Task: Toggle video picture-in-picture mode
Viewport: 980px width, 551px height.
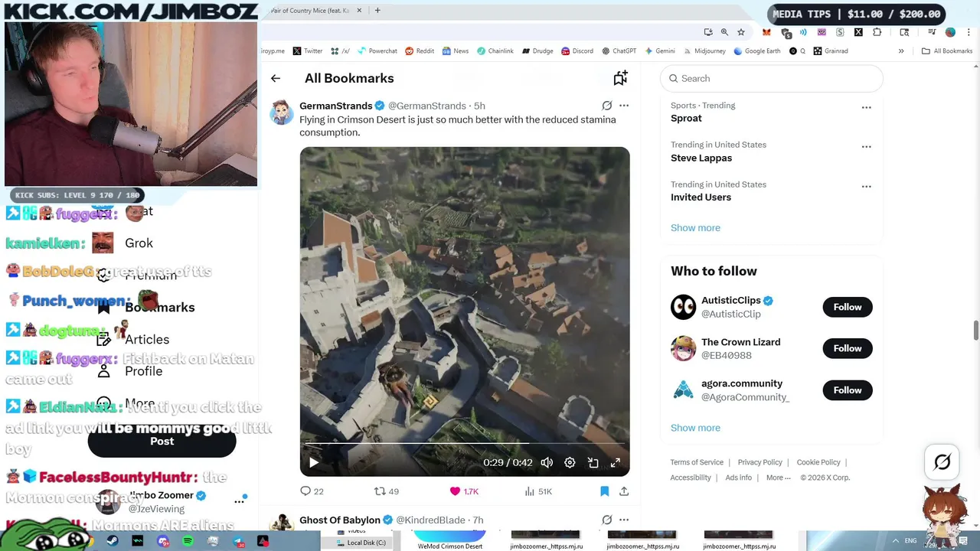Action: (x=593, y=462)
